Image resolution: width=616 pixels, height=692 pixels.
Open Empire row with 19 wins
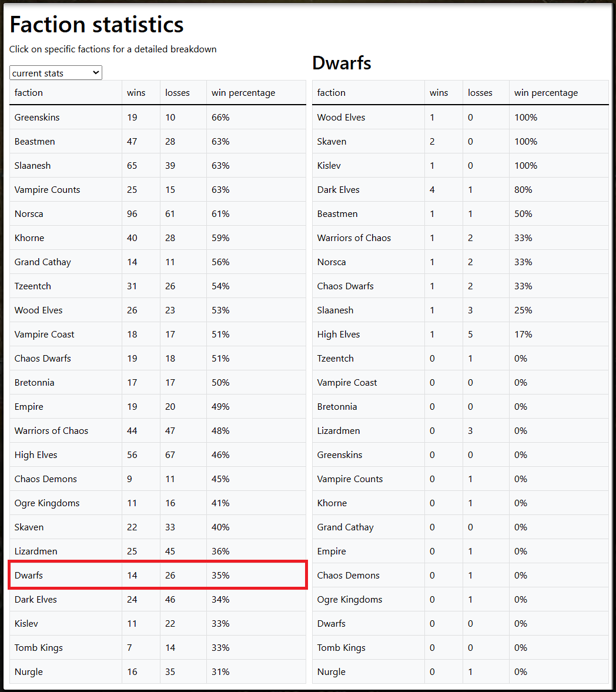[x=158, y=406]
